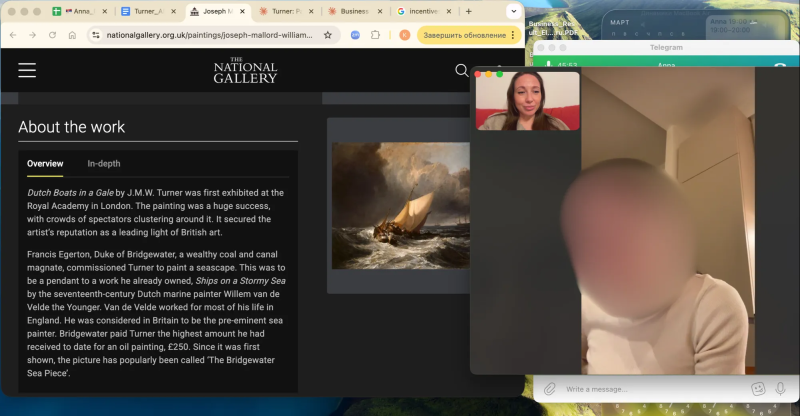Bookmark this page with the star icon
The width and height of the screenshot is (800, 416).
328,35
